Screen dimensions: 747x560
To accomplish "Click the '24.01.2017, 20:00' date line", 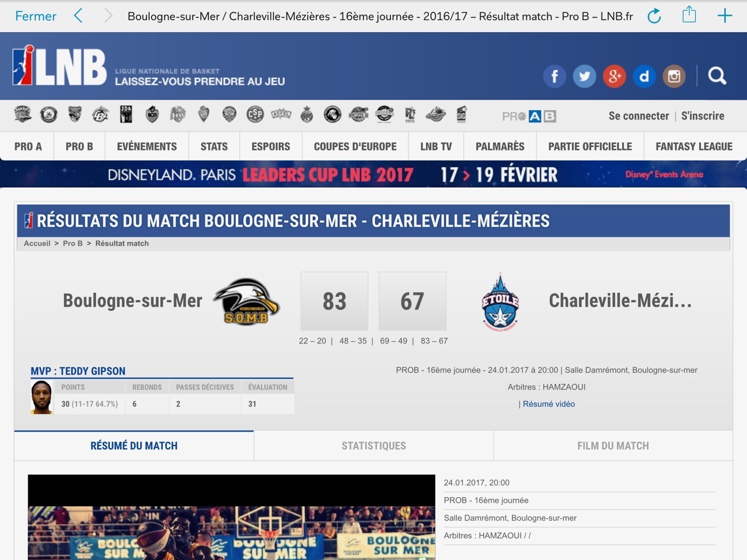I will pos(476,482).
